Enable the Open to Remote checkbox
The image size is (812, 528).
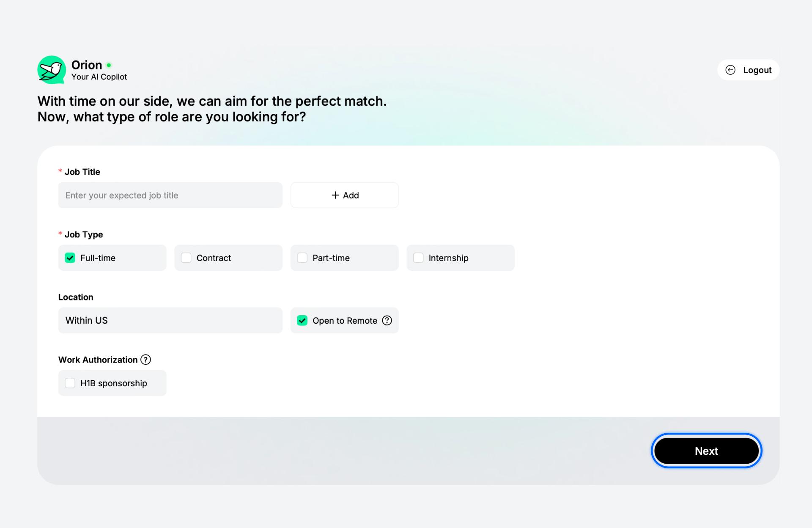tap(302, 320)
